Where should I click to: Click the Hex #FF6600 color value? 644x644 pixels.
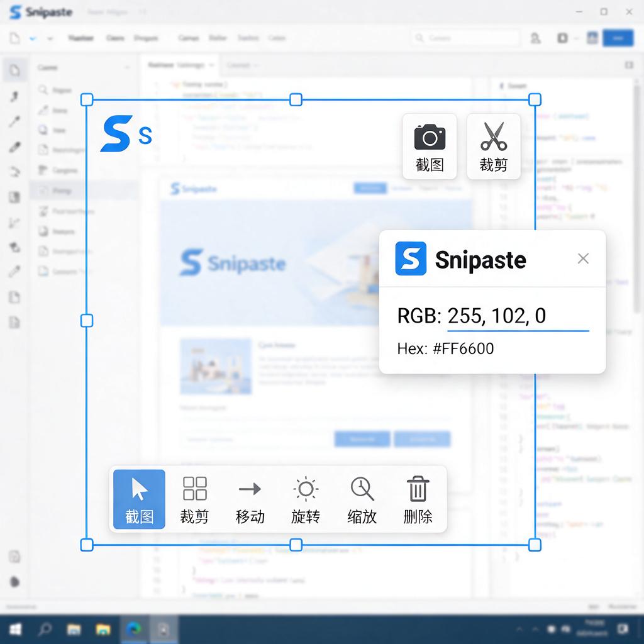(x=464, y=348)
